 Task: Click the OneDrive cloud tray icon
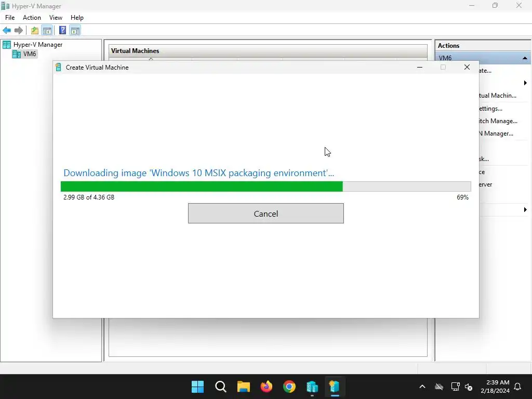439,387
